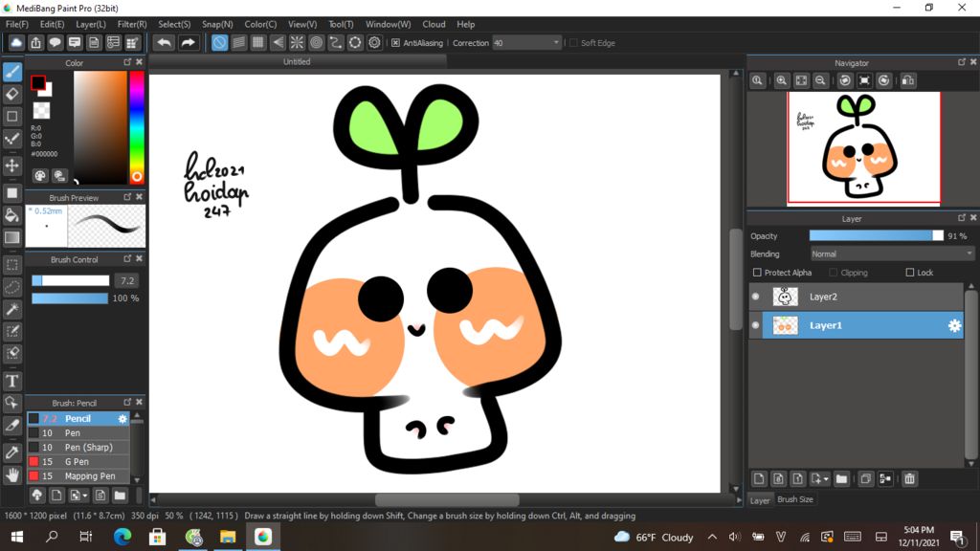The image size is (980, 551).
Task: Select the Pen (Sharp) brush
Action: 78,448
